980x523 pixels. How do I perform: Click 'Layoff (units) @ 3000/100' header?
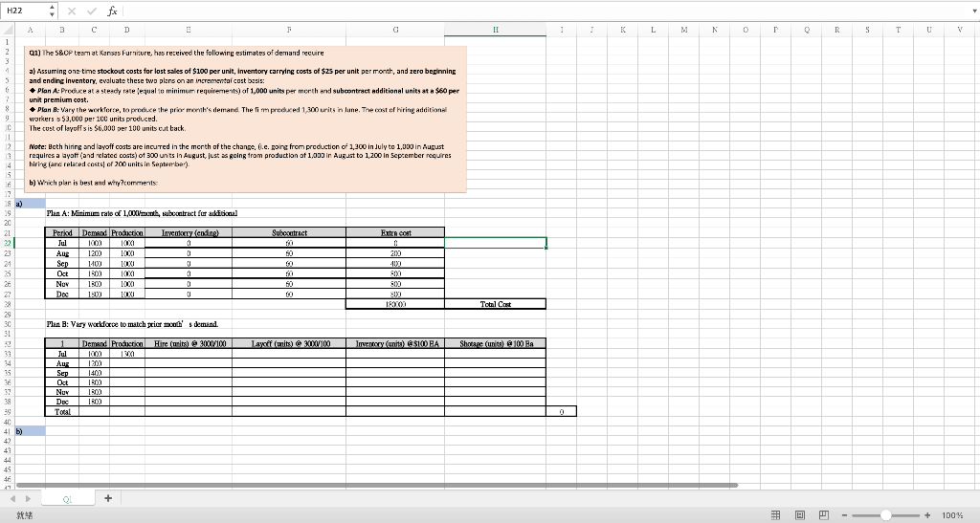click(x=289, y=344)
